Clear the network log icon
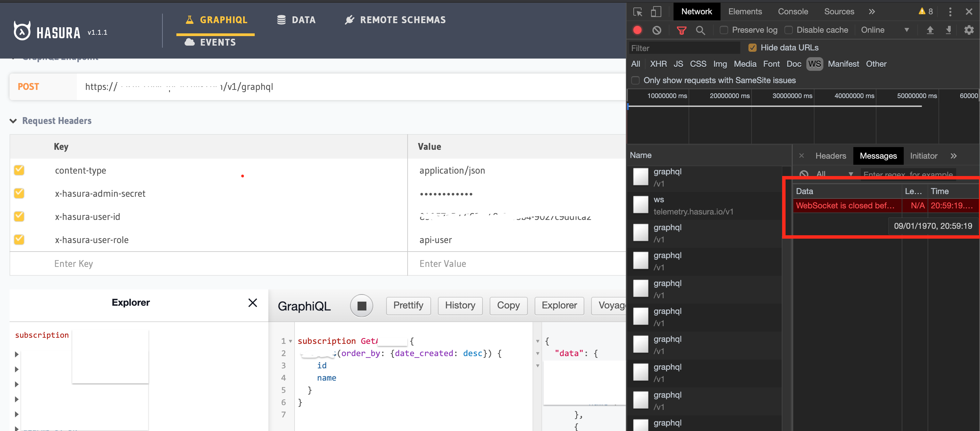Screen dimensions: 980x431 [x=657, y=30]
